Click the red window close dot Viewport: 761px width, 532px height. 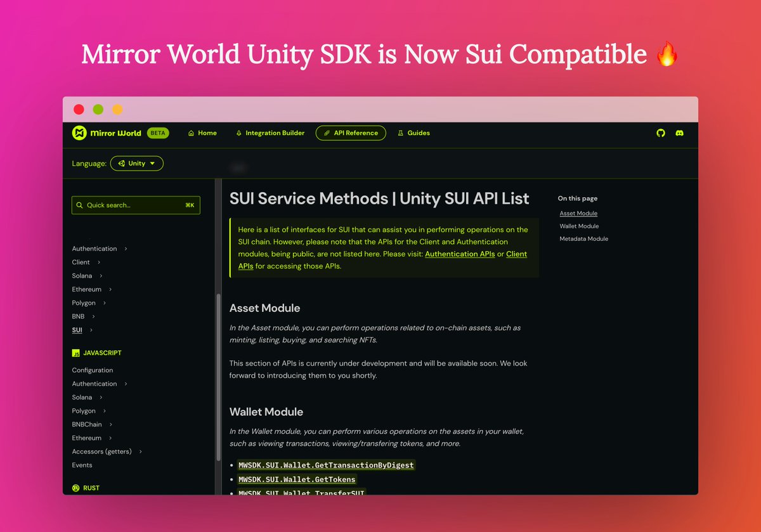pos(79,109)
